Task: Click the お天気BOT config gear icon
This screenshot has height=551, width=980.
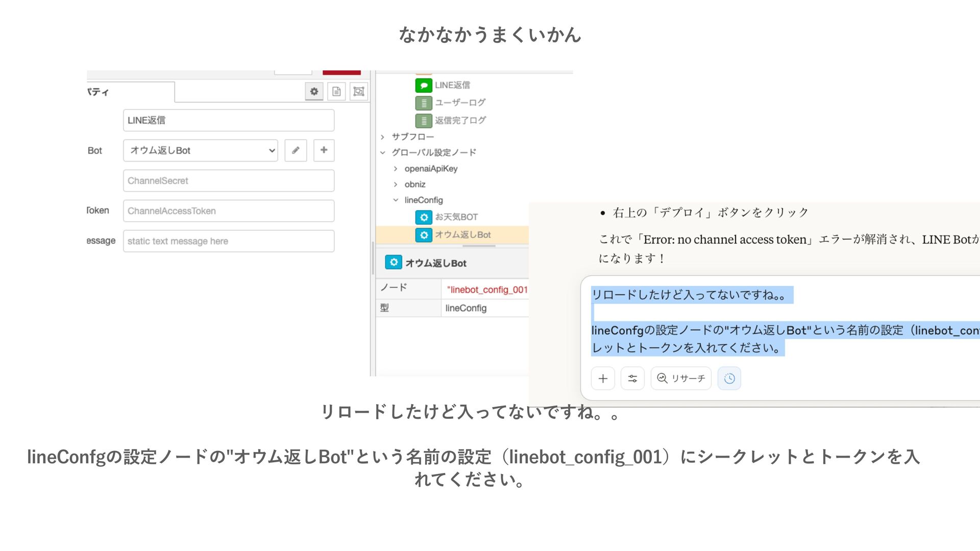Action: (424, 217)
